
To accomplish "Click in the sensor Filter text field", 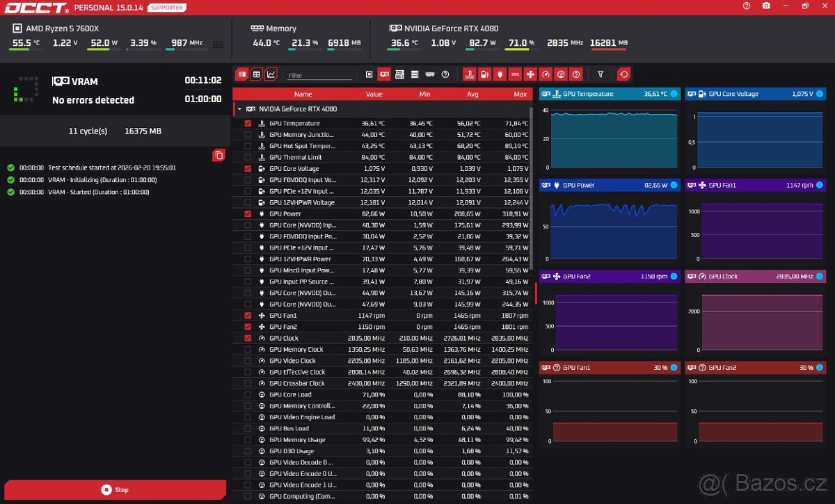I will [320, 75].
